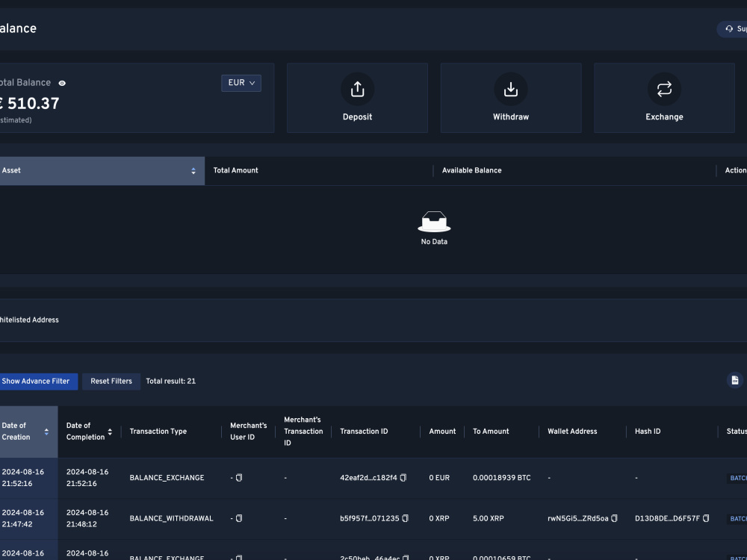Click transaction ID text 42eaf2d...c182f4
747x560 pixels.
coord(368,478)
